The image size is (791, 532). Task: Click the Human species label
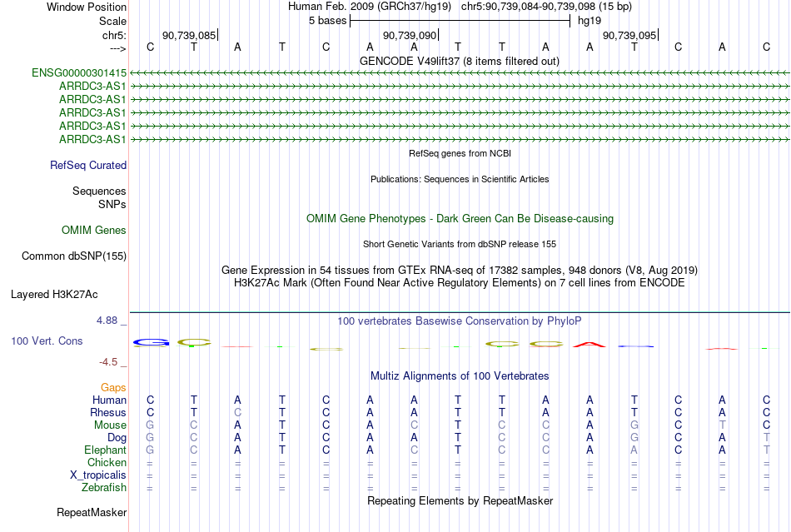coord(109,400)
